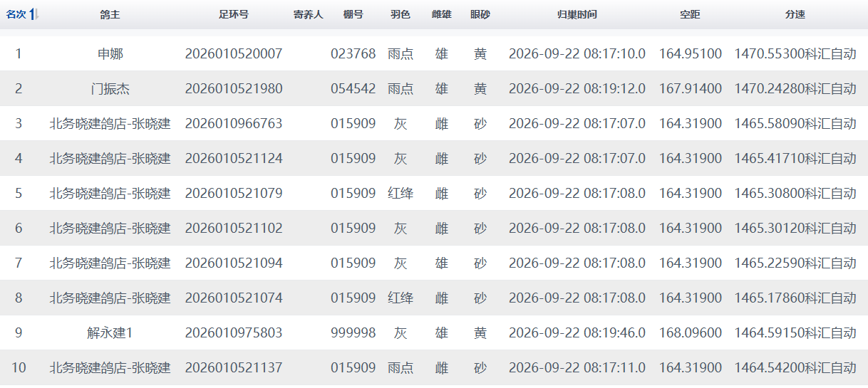868x388 pixels.
Task: Click the 寄养人 column header
Action: coord(309,14)
